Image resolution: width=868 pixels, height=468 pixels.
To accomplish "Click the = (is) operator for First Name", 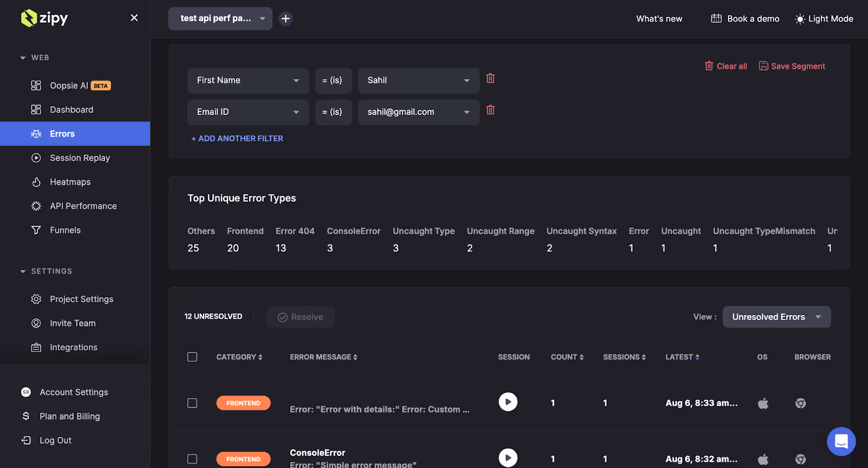I will tap(333, 80).
